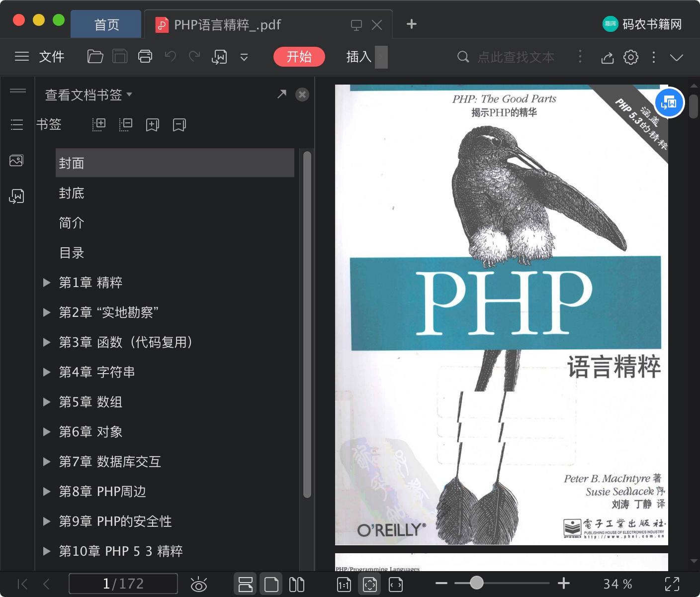Expand the 第4章 字符串 bookmark
The width and height of the screenshot is (700, 597).
click(47, 372)
